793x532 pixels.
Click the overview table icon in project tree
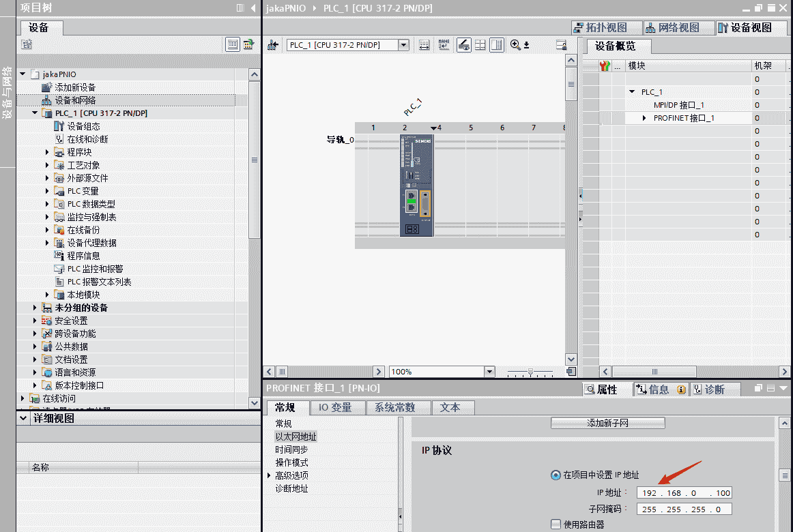coord(233,45)
